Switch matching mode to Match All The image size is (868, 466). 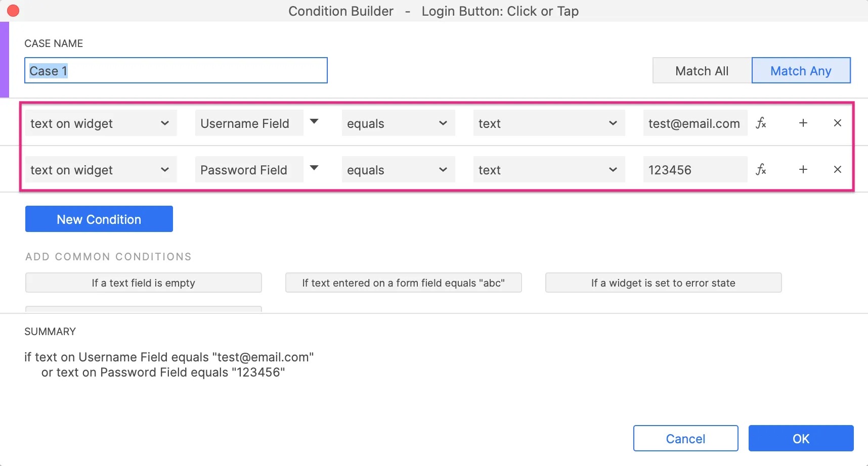(702, 71)
